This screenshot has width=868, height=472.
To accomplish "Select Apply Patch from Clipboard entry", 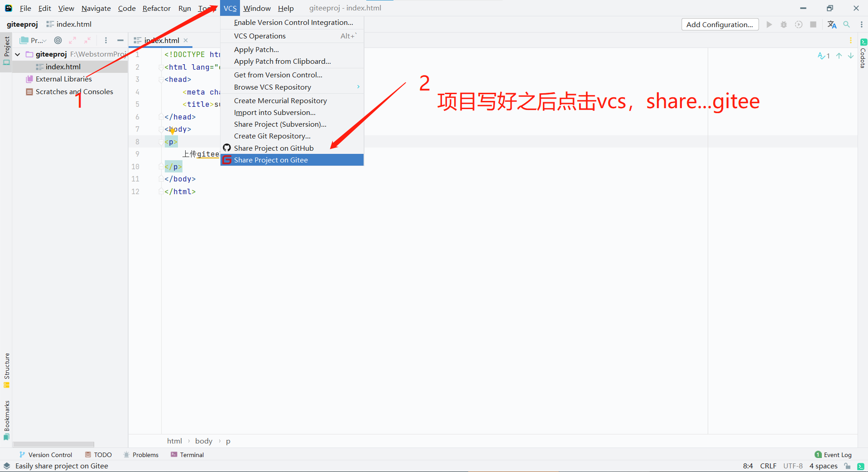I will click(292, 61).
